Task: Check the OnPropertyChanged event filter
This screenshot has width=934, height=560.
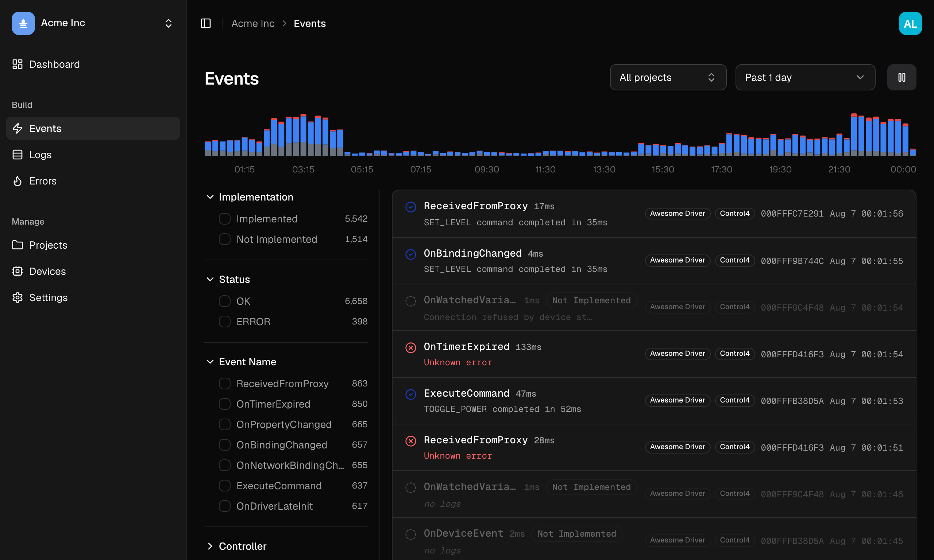Action: 225,424
